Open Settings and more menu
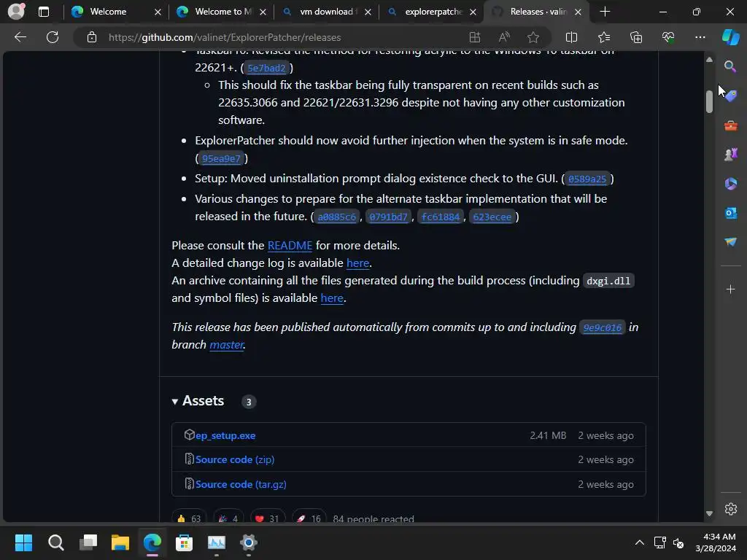 click(x=700, y=37)
